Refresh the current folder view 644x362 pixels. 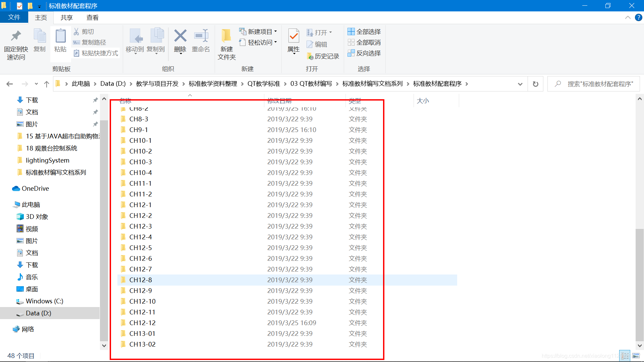point(535,84)
